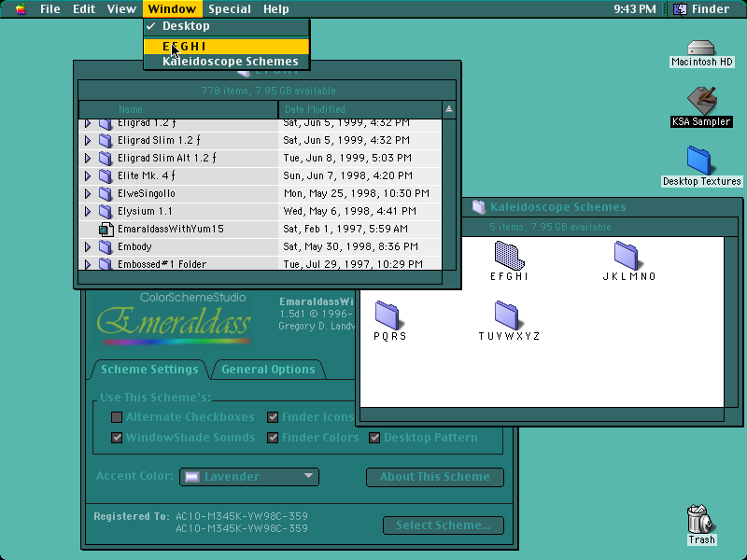Choose Kaleidoscope Schemes from Window menu
The image size is (747, 560).
tap(226, 62)
